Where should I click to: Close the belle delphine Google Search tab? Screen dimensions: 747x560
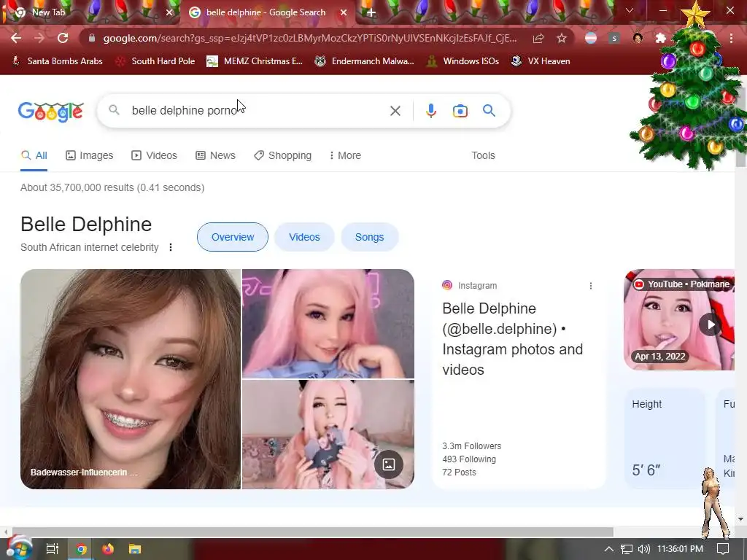(343, 13)
